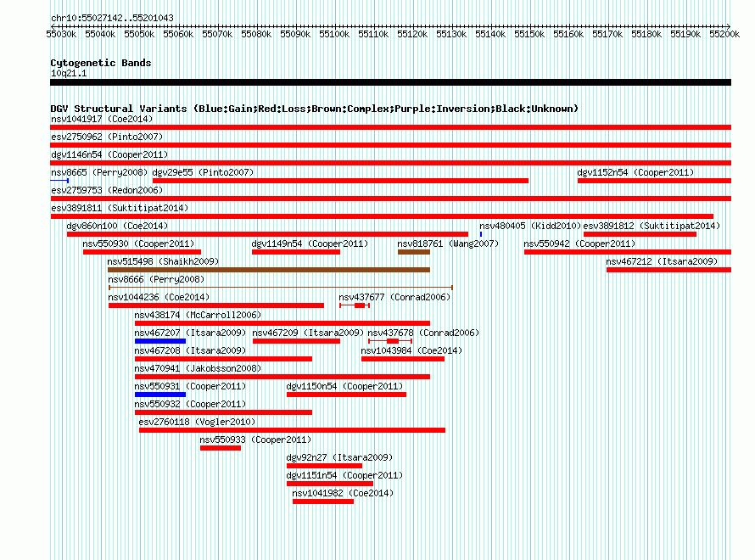Image resolution: width=755 pixels, height=560 pixels.
Task: Click the nsv1041917 (Coe2014) variant label
Action: coord(102,119)
